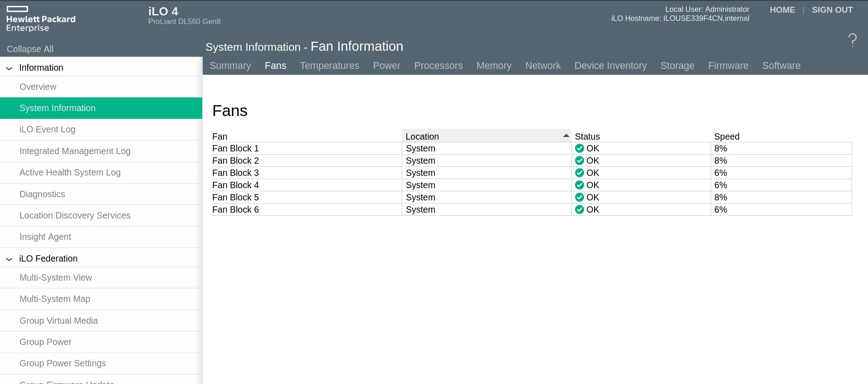Viewport: 868px width, 384px height.
Task: Switch to the Summary tab
Action: click(230, 66)
